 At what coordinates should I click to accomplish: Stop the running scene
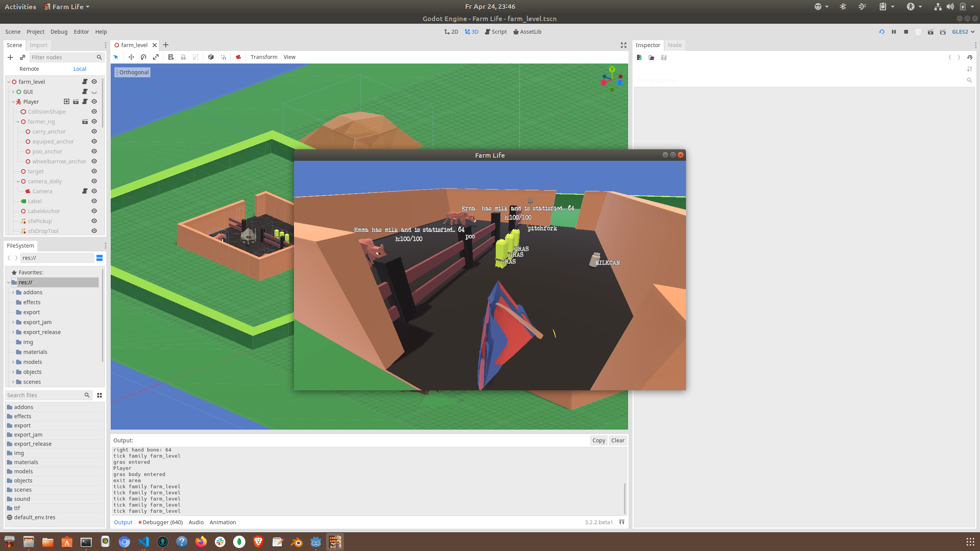(906, 32)
